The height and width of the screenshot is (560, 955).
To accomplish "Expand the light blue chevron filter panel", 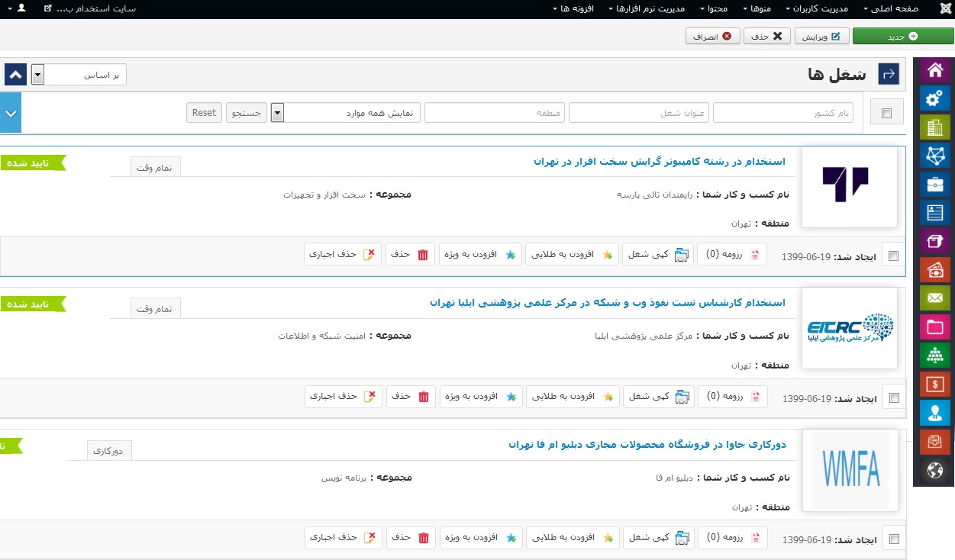I will click(x=11, y=113).
